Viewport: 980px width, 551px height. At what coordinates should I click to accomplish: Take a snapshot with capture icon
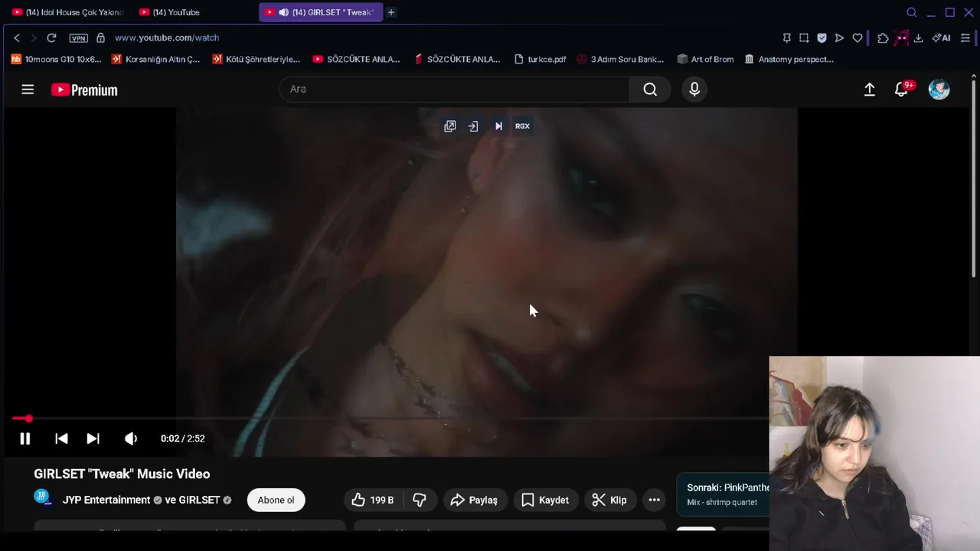point(804,37)
